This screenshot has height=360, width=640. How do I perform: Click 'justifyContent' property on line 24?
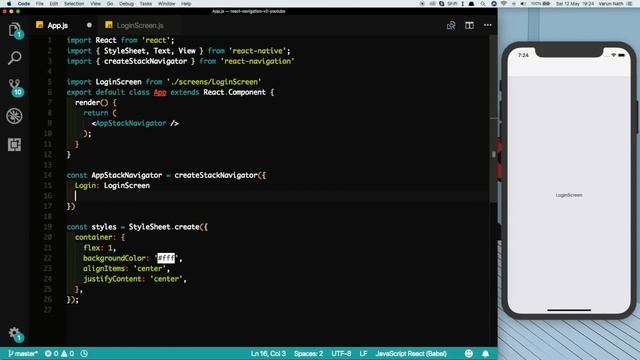coord(112,279)
